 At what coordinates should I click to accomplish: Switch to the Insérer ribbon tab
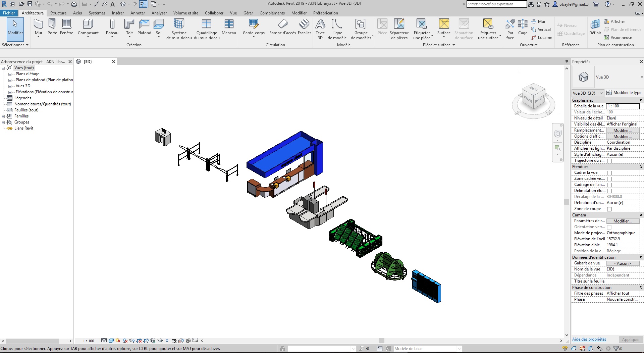coord(118,13)
